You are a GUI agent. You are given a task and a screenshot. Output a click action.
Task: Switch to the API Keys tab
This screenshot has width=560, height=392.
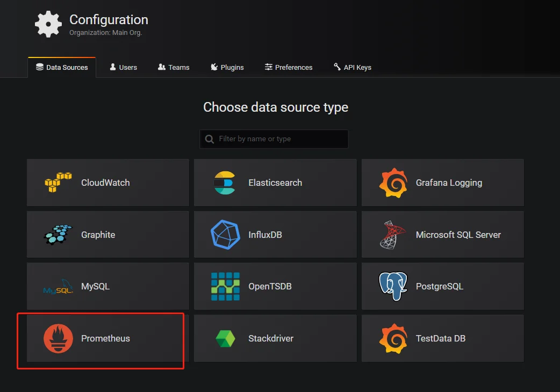point(353,68)
